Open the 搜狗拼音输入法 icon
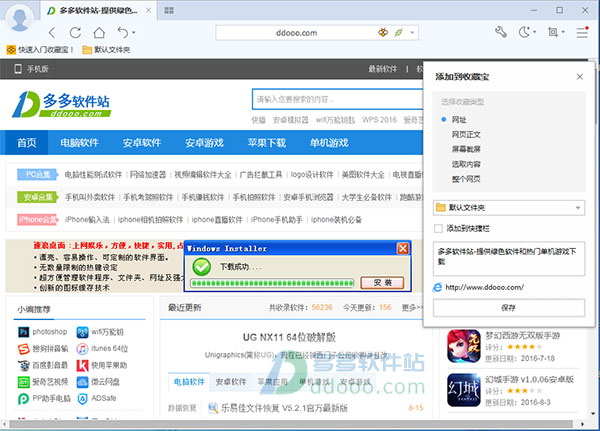This screenshot has width=600, height=431. 23,349
